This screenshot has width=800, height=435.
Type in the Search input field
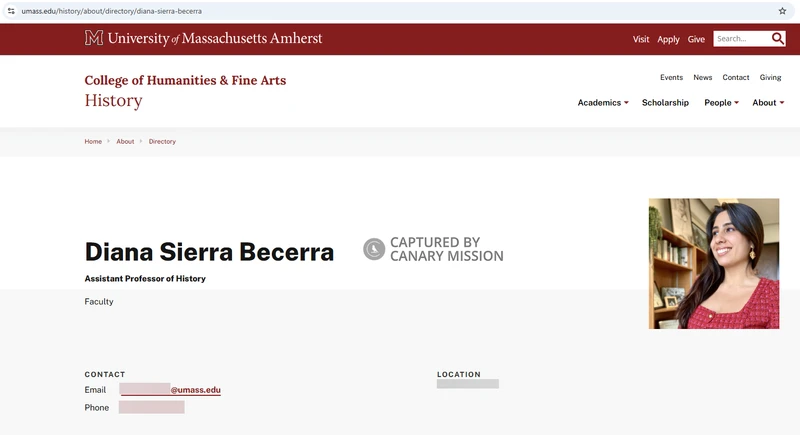coord(740,39)
